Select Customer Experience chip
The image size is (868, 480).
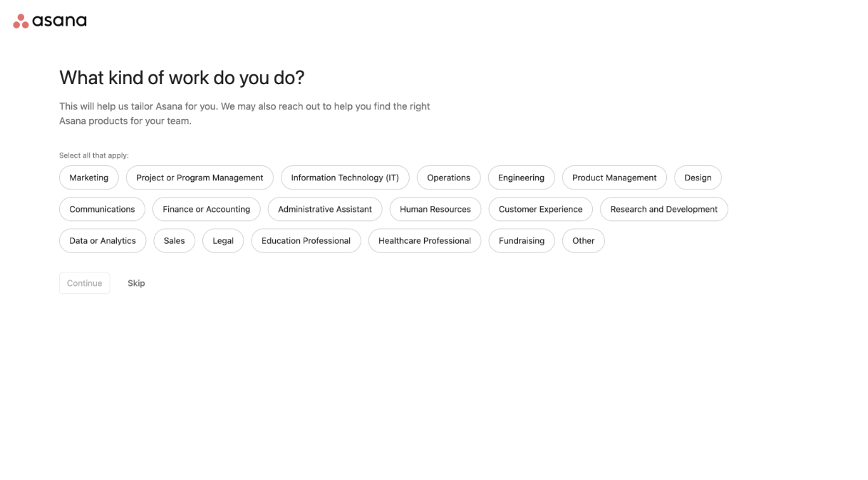tap(540, 209)
